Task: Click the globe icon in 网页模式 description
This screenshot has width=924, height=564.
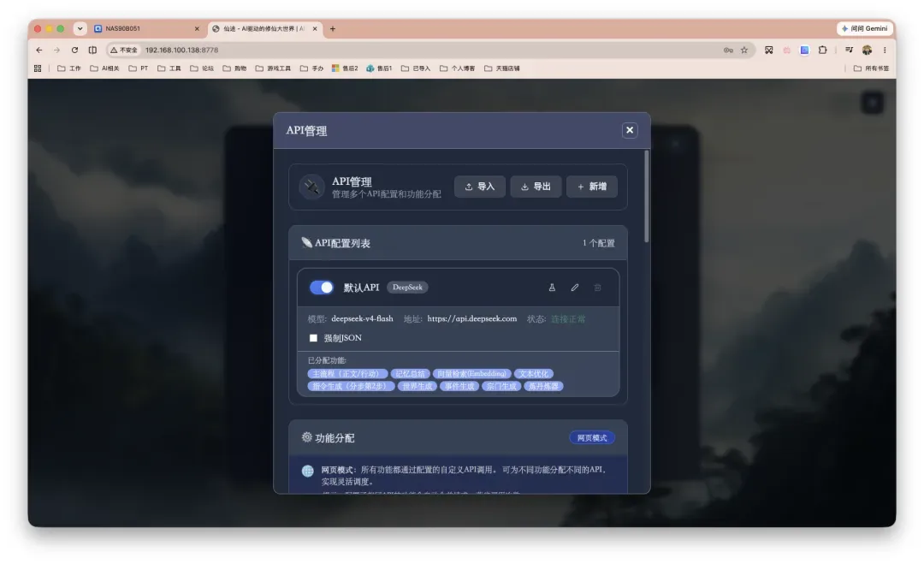Action: (x=308, y=471)
